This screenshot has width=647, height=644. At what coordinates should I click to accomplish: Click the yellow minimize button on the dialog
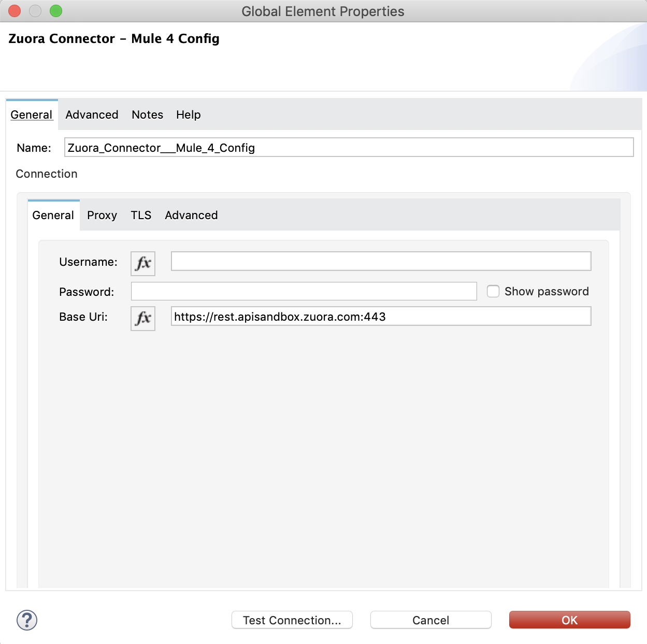click(x=35, y=10)
